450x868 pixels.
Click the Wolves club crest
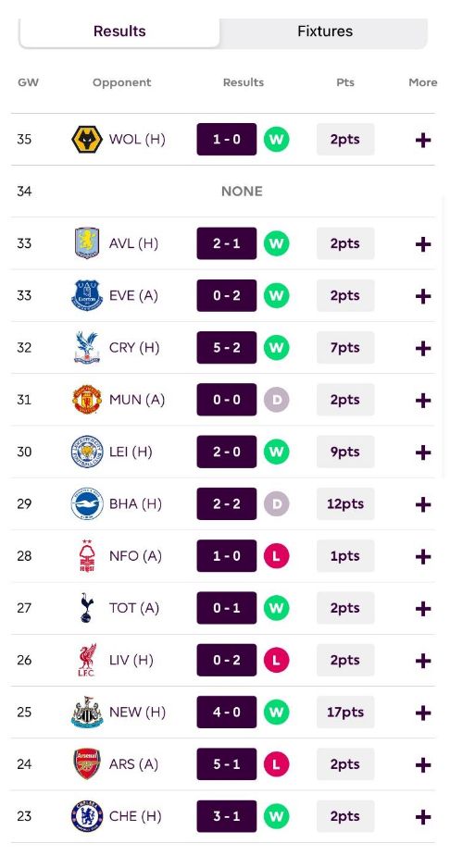87,140
